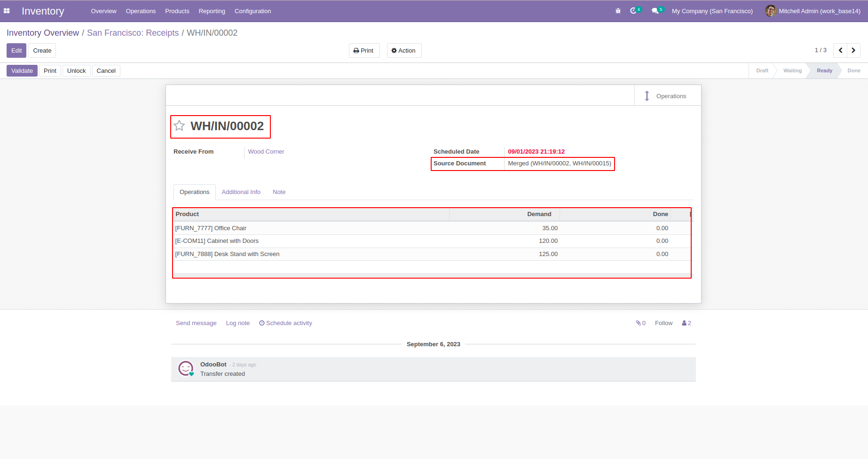This screenshot has height=459, width=868.
Task: Go to previous record arrow
Action: 840,50
